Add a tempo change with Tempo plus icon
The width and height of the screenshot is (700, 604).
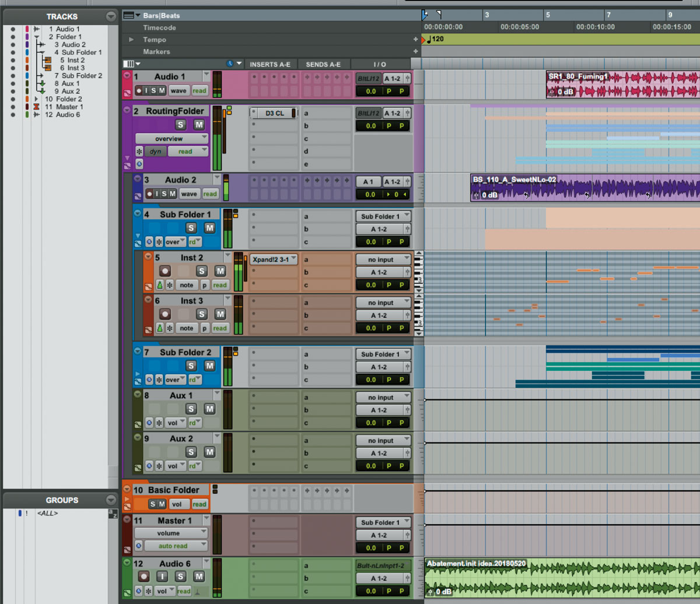tap(416, 40)
